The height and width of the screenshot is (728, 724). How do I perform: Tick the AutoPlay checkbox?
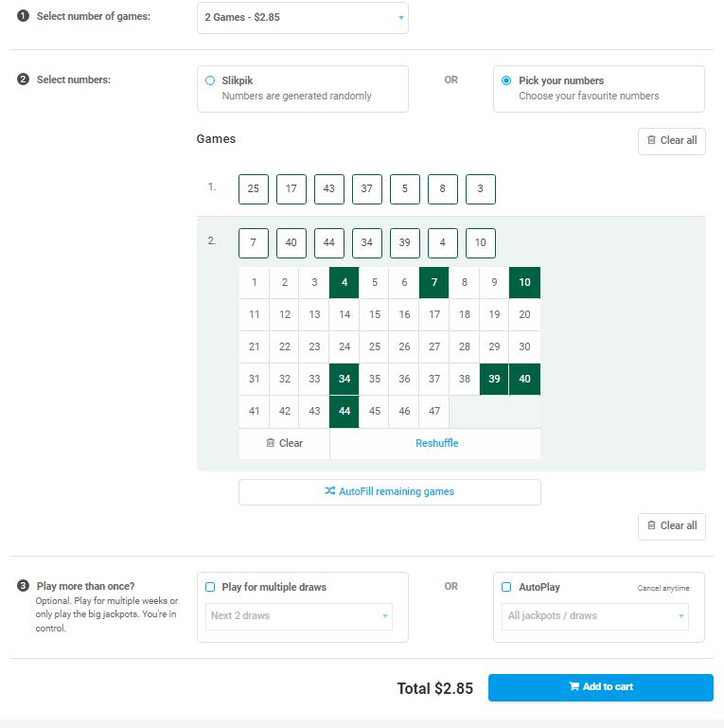pyautogui.click(x=506, y=587)
